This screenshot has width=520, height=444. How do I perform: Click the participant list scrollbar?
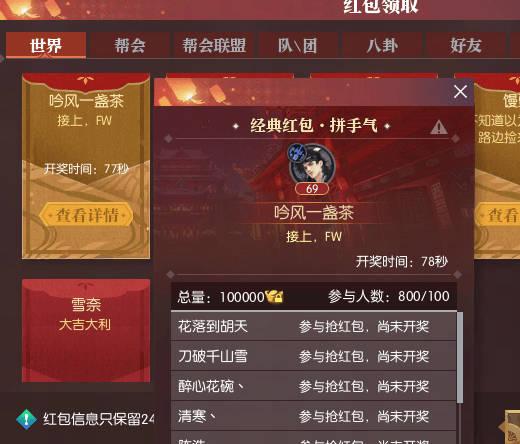click(460, 357)
